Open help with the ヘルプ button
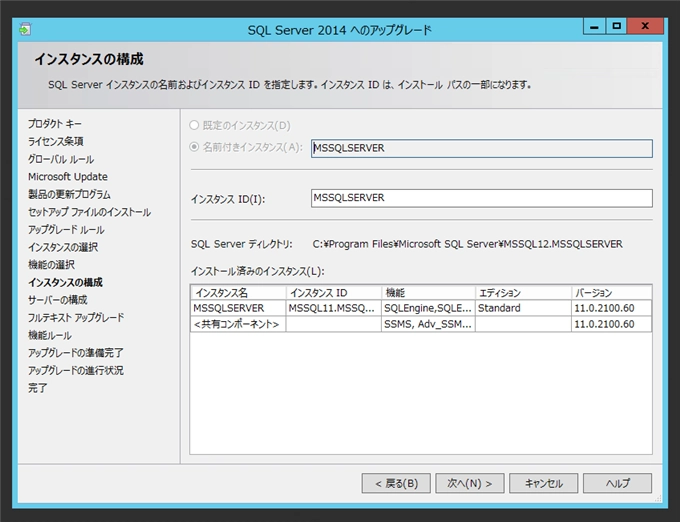Image resolution: width=680 pixels, height=522 pixels. (x=617, y=483)
